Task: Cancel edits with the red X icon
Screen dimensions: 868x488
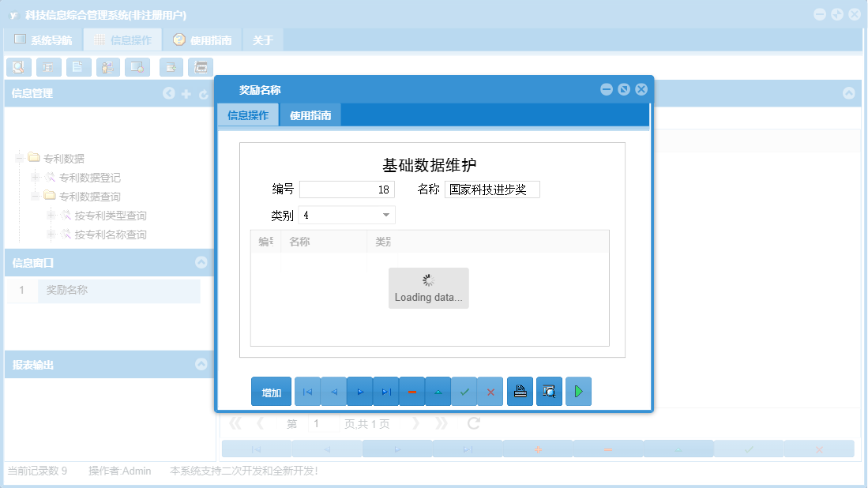Action: point(490,391)
